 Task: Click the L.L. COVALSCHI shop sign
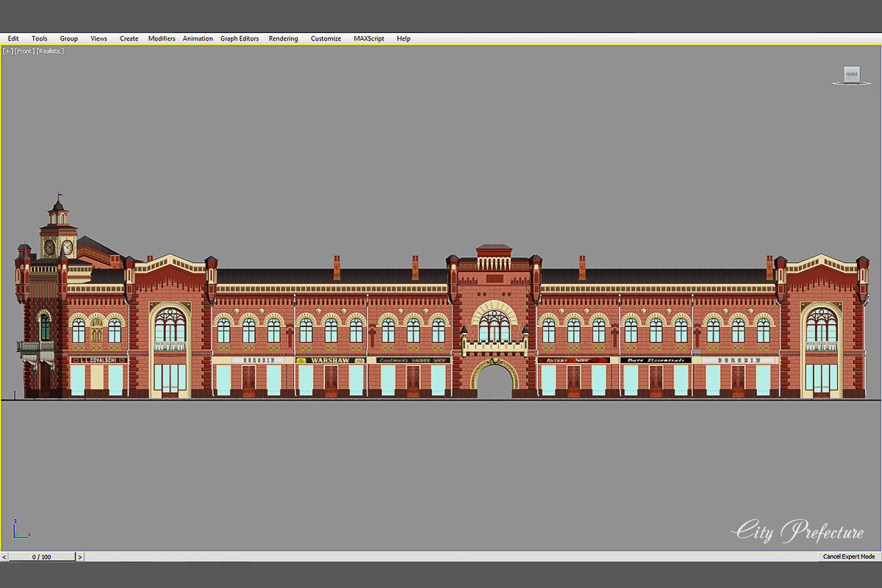(x=98, y=360)
